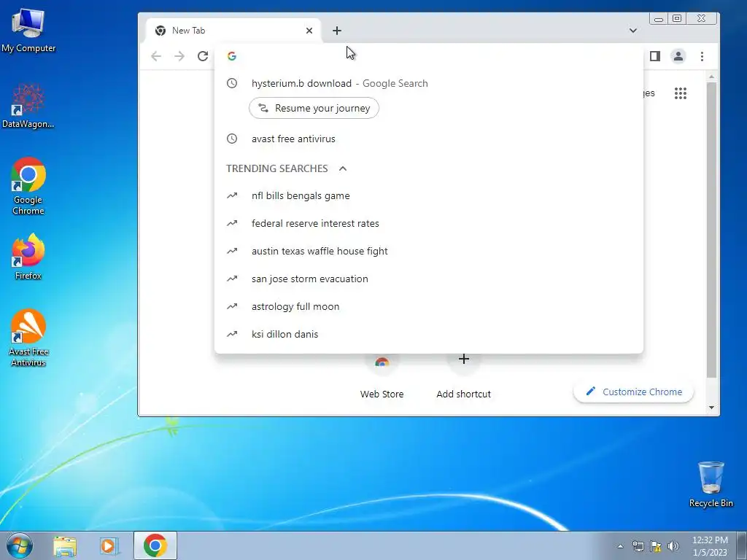This screenshot has width=747, height=560.
Task: Open Windows Explorer from taskbar
Action: [x=65, y=545]
